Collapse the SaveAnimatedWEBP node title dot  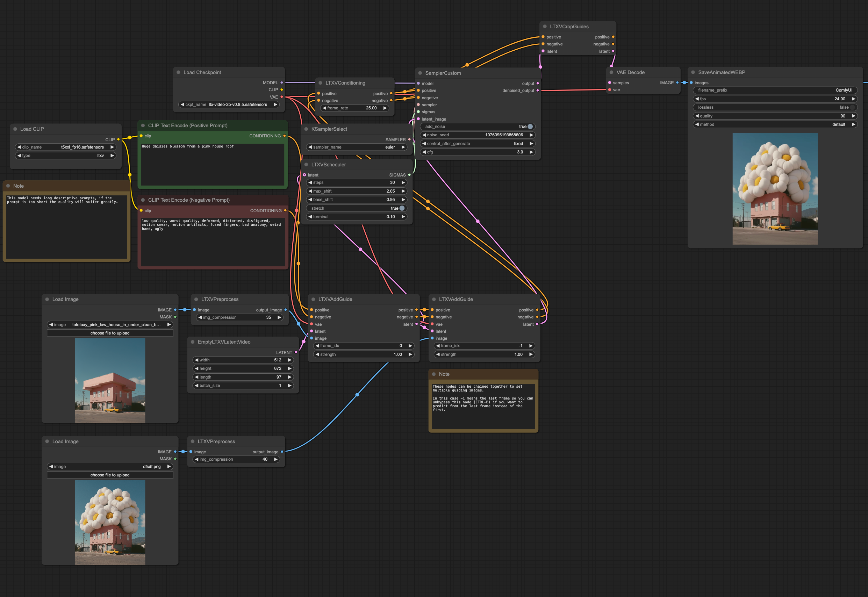point(693,72)
